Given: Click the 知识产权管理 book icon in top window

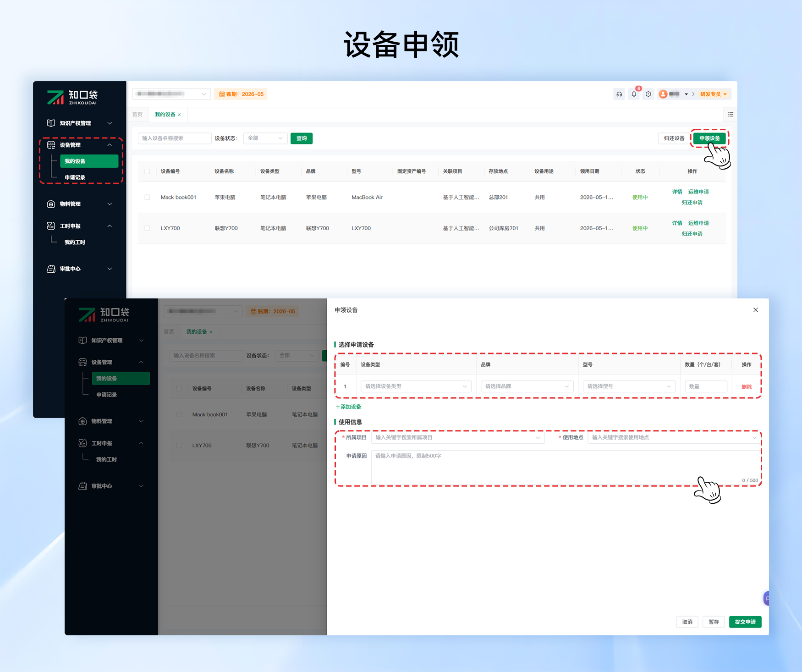Looking at the screenshot, I should click(51, 123).
